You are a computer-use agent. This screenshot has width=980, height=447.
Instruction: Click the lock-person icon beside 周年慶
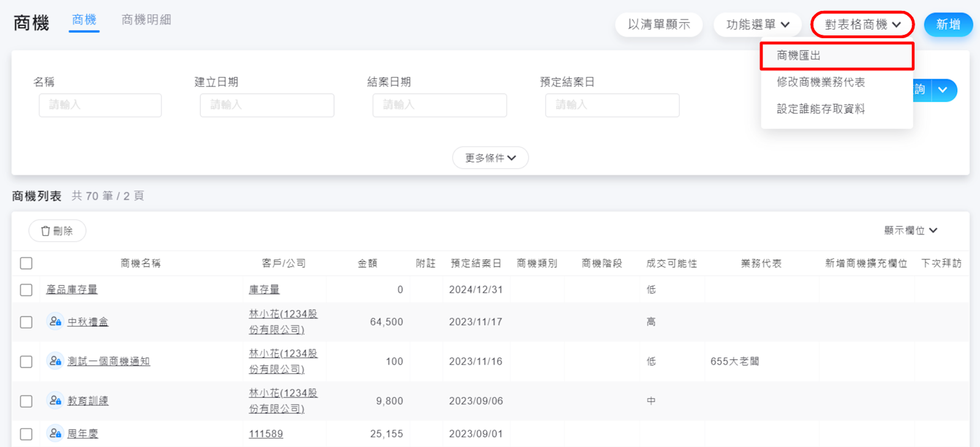tap(55, 434)
